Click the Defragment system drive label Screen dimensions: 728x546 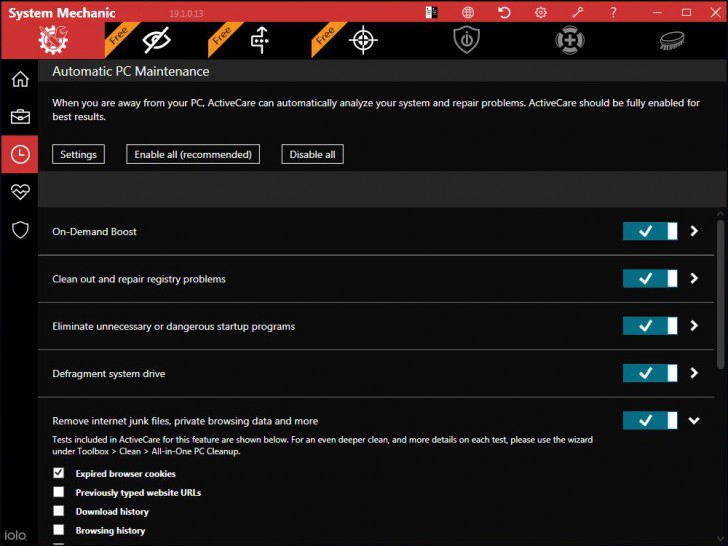pos(109,374)
